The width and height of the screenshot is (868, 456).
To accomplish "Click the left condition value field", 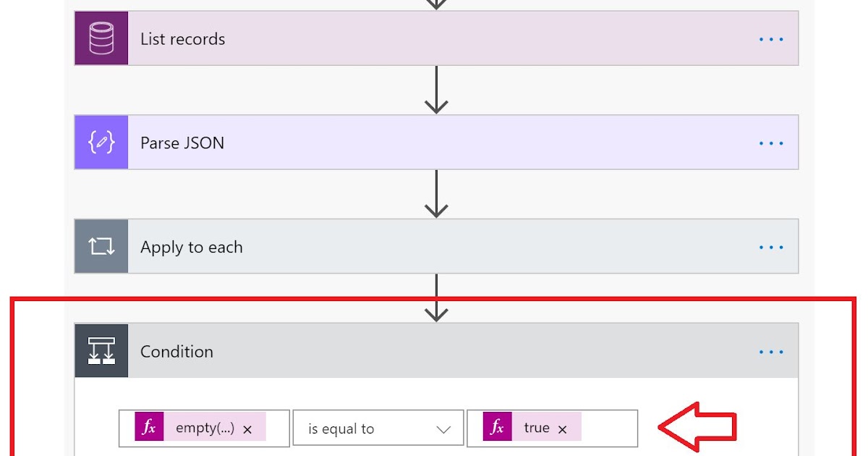I will click(204, 428).
